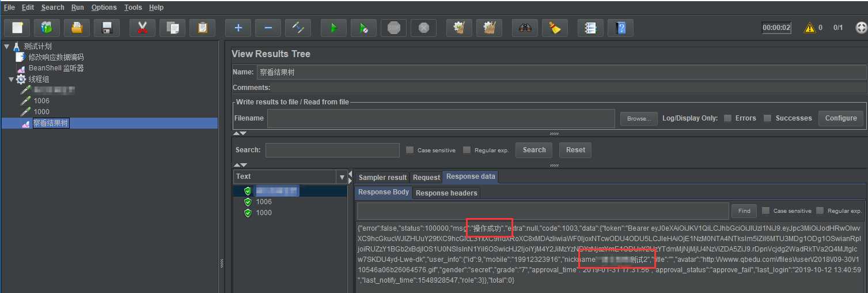
Task: Click the Filename input field
Action: click(441, 118)
